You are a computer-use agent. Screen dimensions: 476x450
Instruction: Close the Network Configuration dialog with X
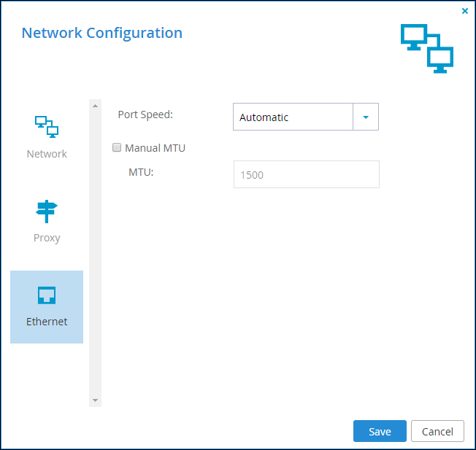tap(465, 11)
